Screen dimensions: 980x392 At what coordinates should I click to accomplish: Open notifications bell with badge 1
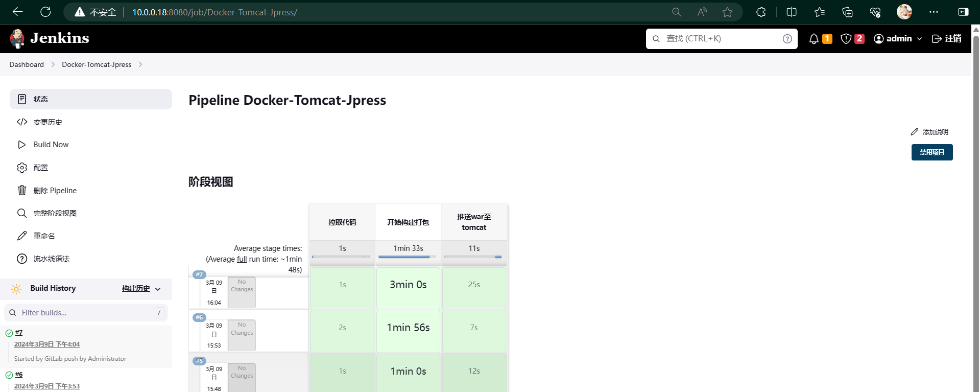click(x=820, y=39)
